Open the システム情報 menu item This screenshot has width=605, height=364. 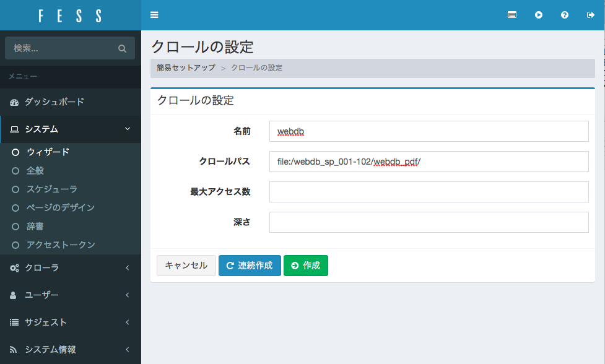coord(70,349)
